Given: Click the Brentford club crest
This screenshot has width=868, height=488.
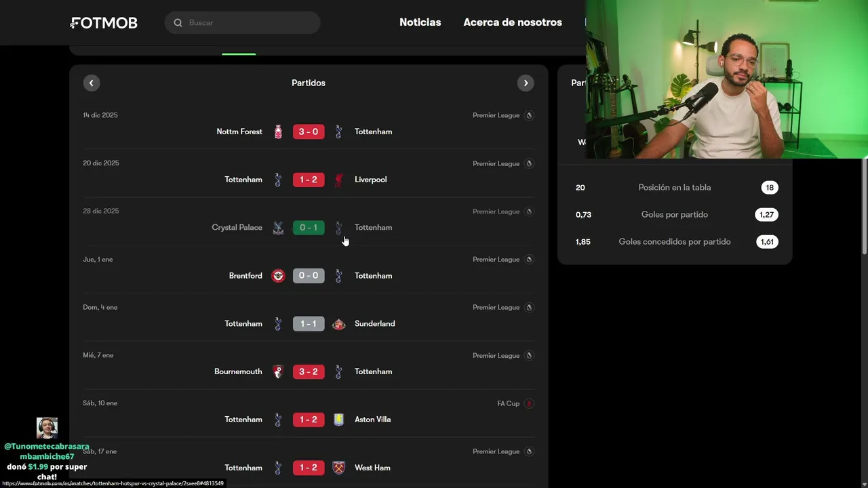Looking at the screenshot, I should tap(278, 276).
